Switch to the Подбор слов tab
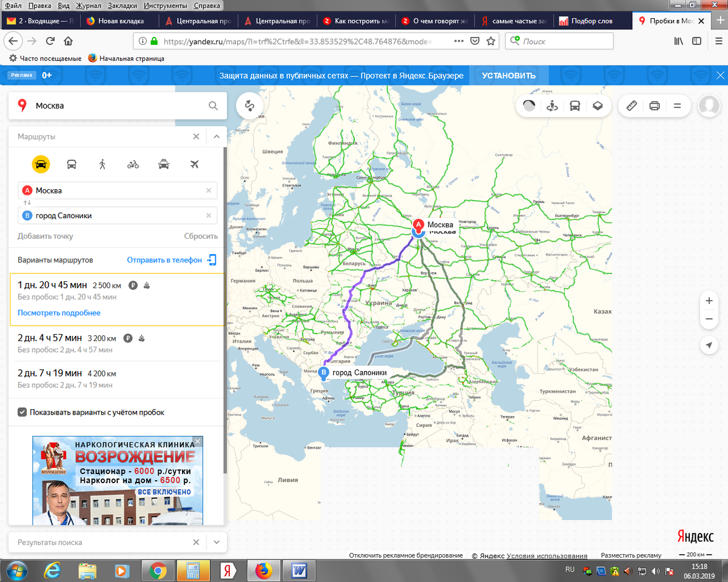The width and height of the screenshot is (728, 582). coord(591,21)
